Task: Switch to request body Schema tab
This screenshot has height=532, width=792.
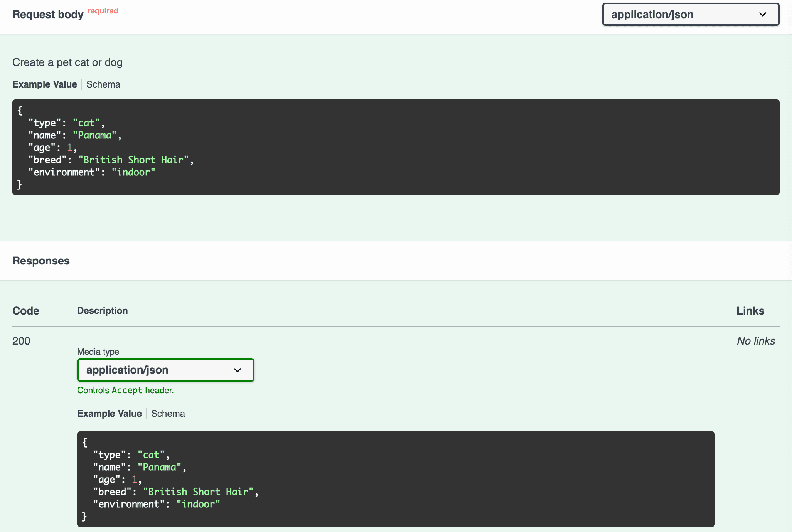Action: [103, 84]
